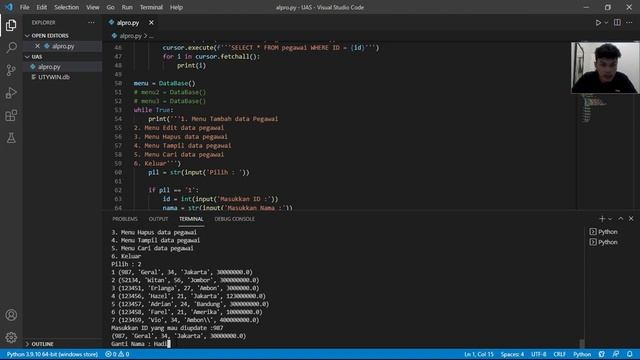Image resolution: width=640 pixels, height=360 pixels.
Task: Select the alpro.py editor tab
Action: point(127,23)
